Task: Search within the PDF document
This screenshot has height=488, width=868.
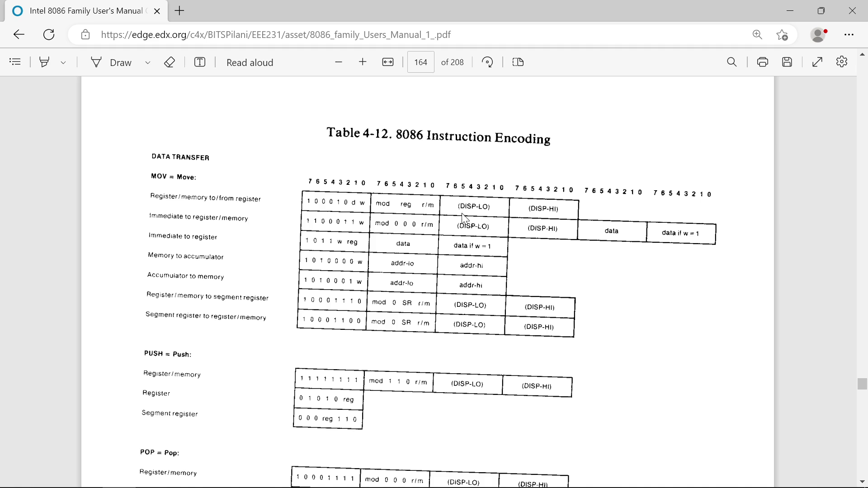Action: [732, 62]
